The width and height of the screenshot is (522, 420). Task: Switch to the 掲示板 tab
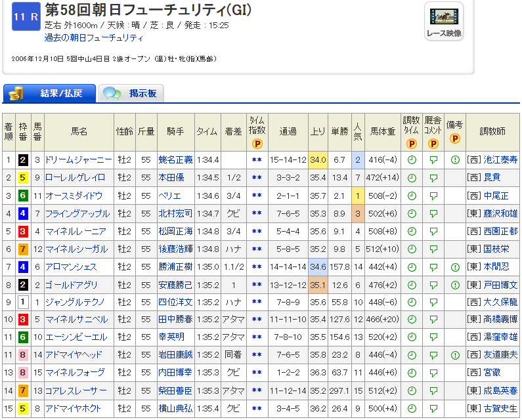(x=131, y=94)
